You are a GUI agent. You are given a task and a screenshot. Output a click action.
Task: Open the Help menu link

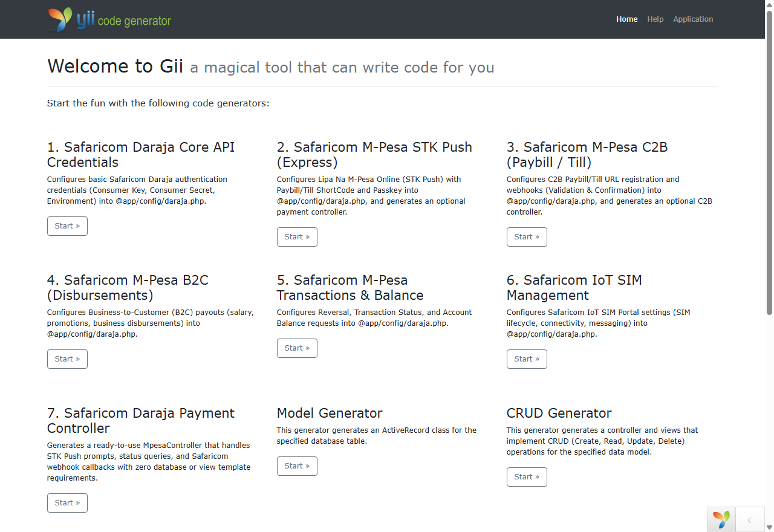pyautogui.click(x=655, y=19)
